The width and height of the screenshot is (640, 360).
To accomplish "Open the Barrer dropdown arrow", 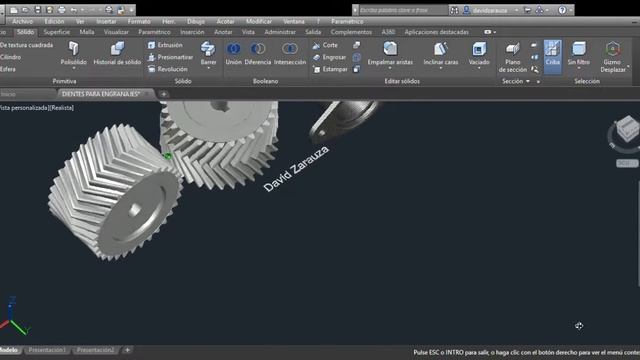I will pos(208,68).
